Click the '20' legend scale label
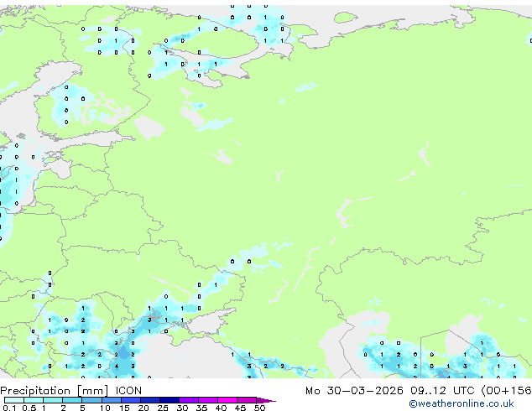This screenshot has height=411, width=532. click(x=143, y=408)
